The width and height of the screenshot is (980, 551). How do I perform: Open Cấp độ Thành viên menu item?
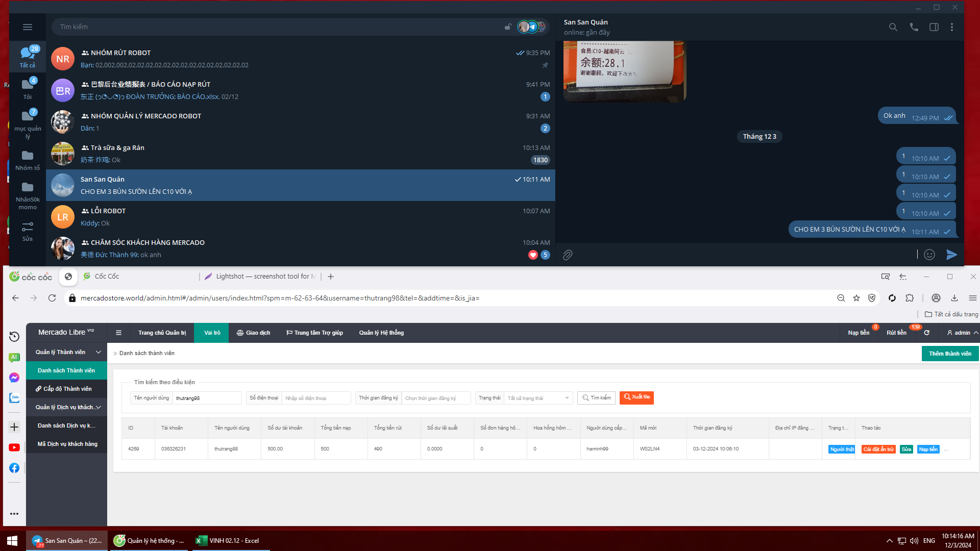66,389
